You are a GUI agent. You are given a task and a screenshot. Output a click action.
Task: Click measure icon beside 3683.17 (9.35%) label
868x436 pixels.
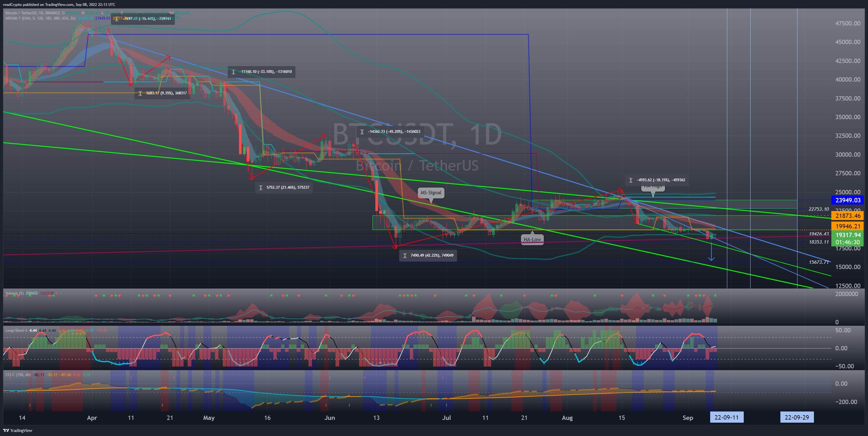[140, 93]
